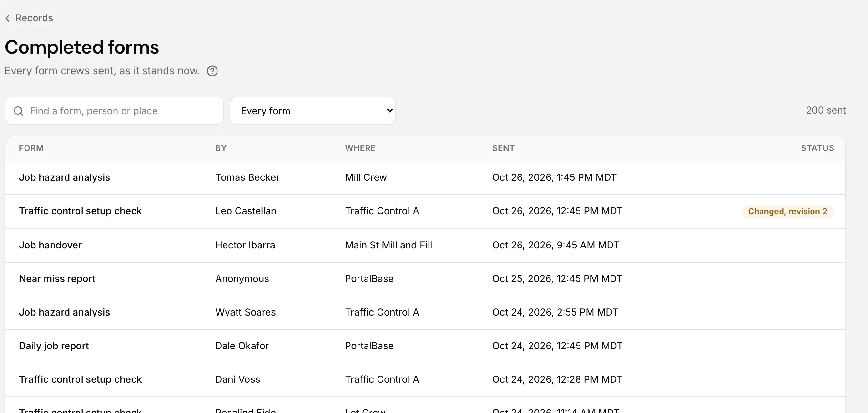Click the search magnifier icon
Image resolution: width=868 pixels, height=413 pixels.
click(x=18, y=111)
